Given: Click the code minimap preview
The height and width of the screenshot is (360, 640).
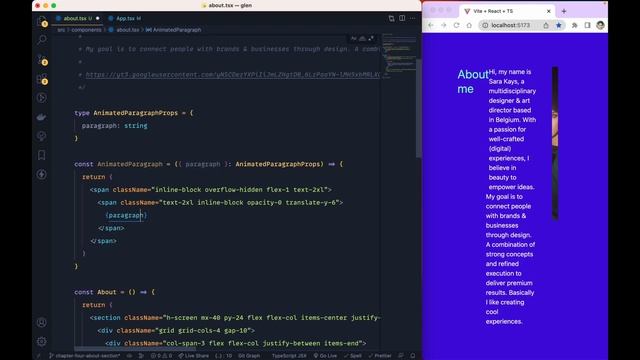Looking at the screenshot, I should click(398, 57).
